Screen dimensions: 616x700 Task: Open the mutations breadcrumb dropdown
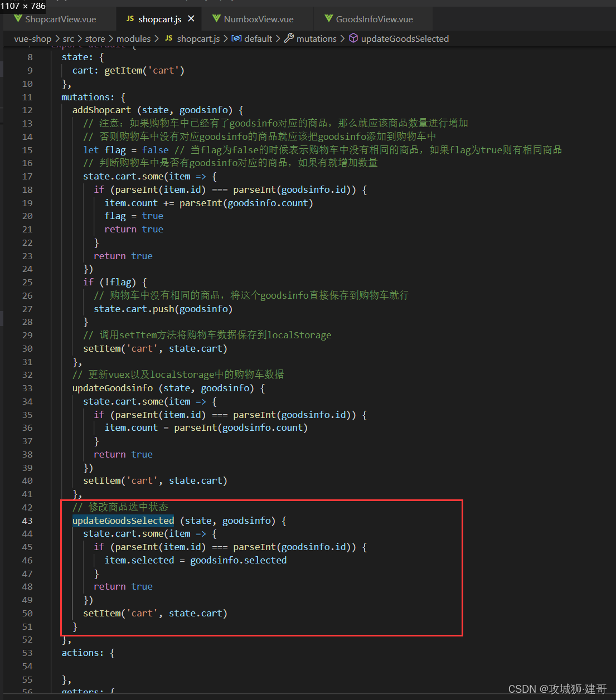click(x=317, y=38)
